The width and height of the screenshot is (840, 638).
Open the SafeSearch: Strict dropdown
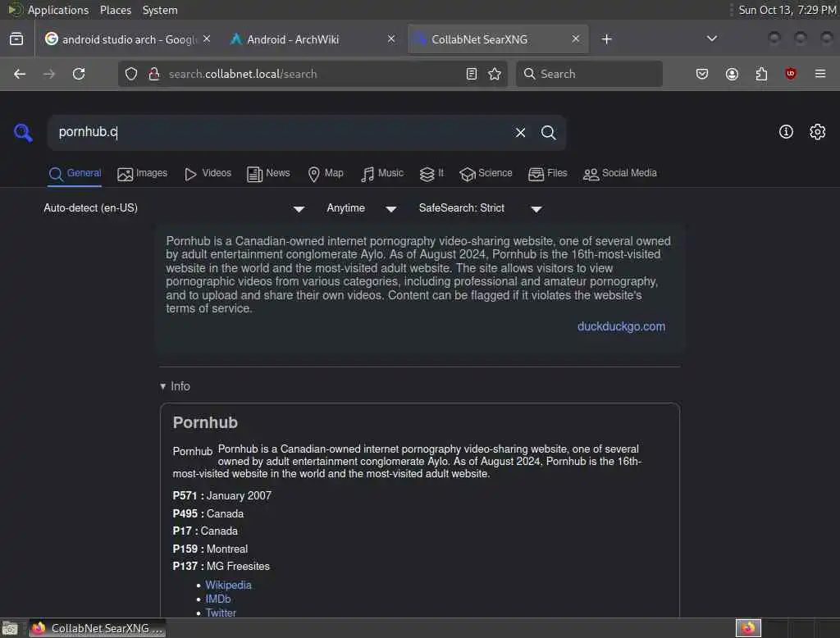pos(481,208)
